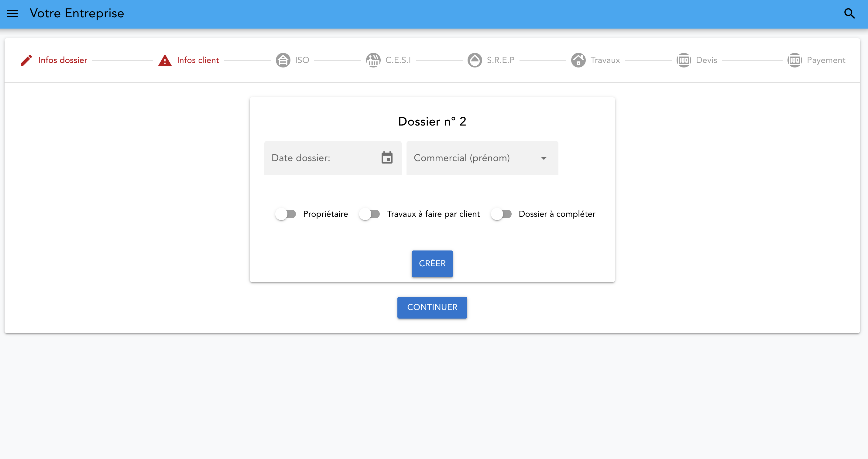Open the Commercial (prénom) dropdown
Viewport: 868px width, 459px height.
point(482,158)
